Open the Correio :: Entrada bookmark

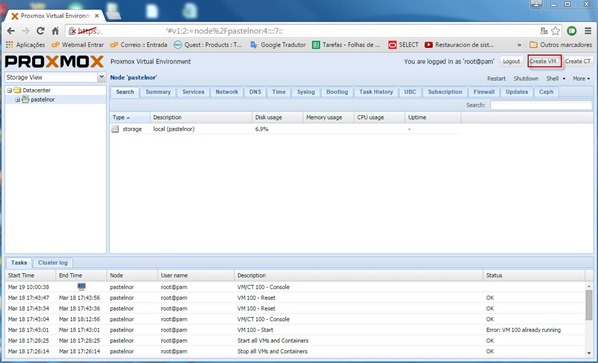[x=139, y=45]
